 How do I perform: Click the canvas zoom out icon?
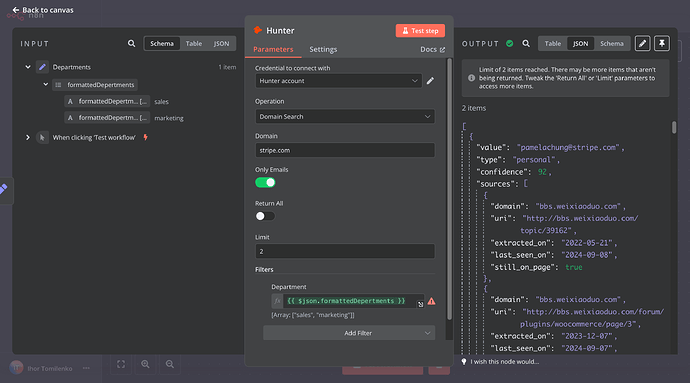pyautogui.click(x=170, y=364)
